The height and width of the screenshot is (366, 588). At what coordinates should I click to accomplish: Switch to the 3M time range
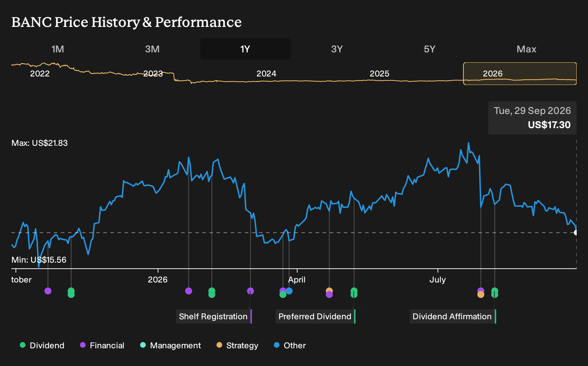[152, 49]
